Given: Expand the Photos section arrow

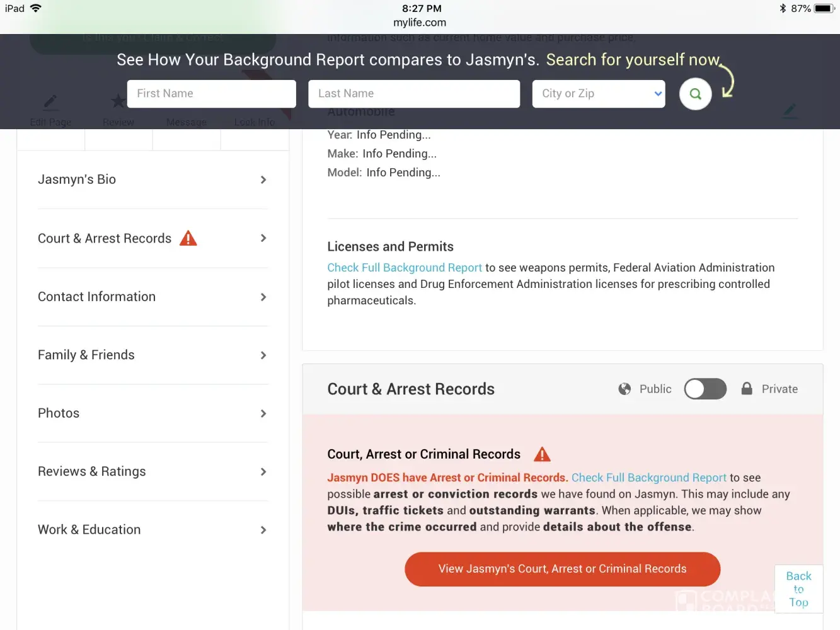Looking at the screenshot, I should [263, 413].
